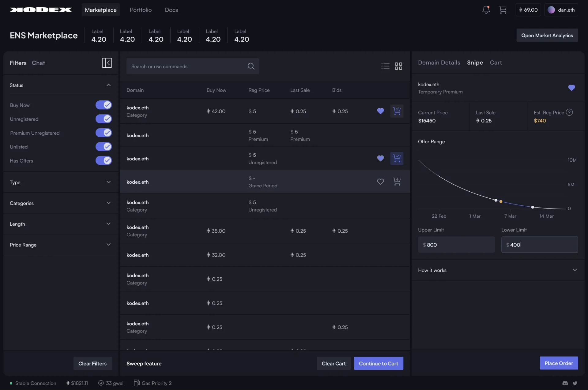Open the Cart tab in right panel
Viewport: 588px width, 390px height.
click(x=496, y=62)
